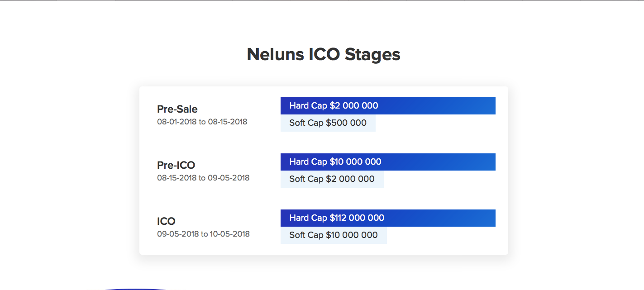Image resolution: width=644 pixels, height=290 pixels.
Task: Click the blue curved shape at page bottom
Action: [x=136, y=289]
